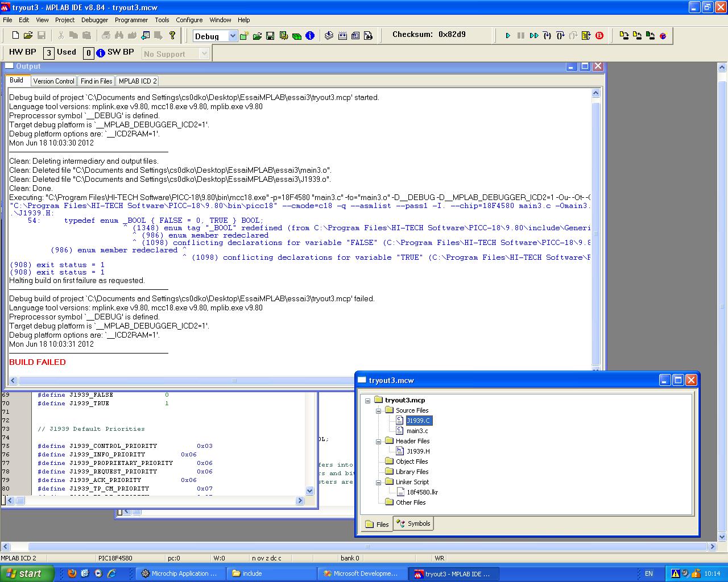Open the Debugger menu
728x582 pixels.
click(94, 19)
